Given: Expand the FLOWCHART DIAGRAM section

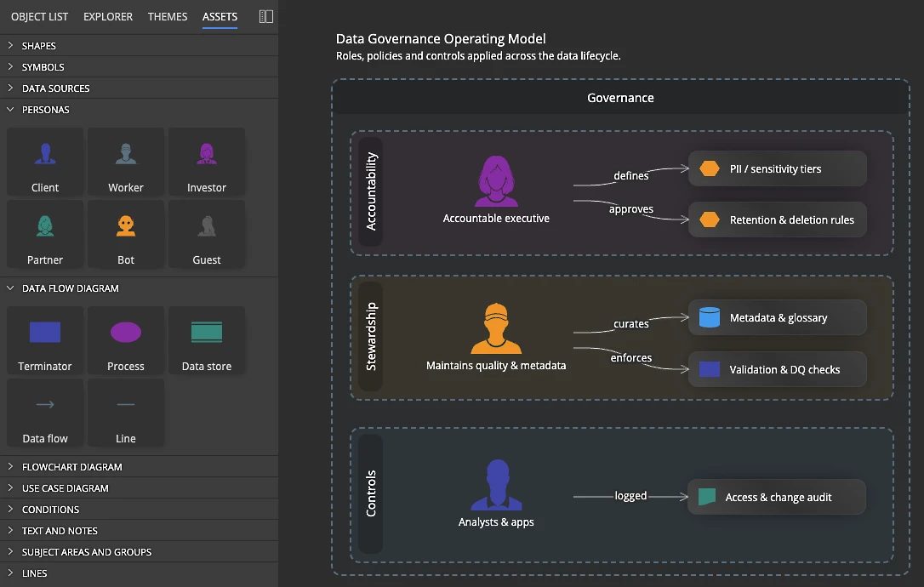Looking at the screenshot, I should coord(139,467).
